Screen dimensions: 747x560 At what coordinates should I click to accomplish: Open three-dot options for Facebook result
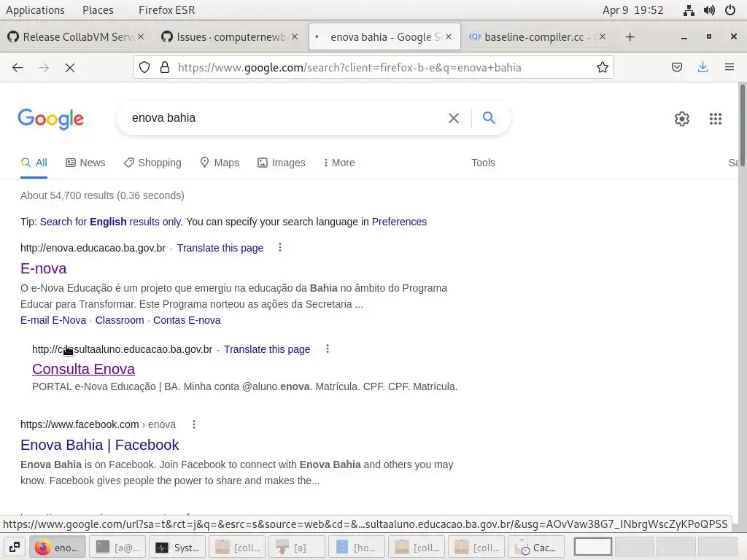194,424
